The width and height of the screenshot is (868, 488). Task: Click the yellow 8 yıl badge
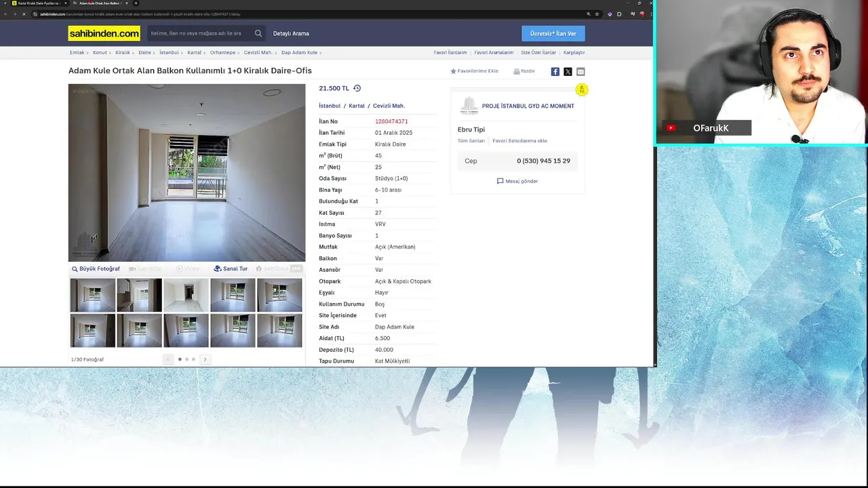click(581, 89)
